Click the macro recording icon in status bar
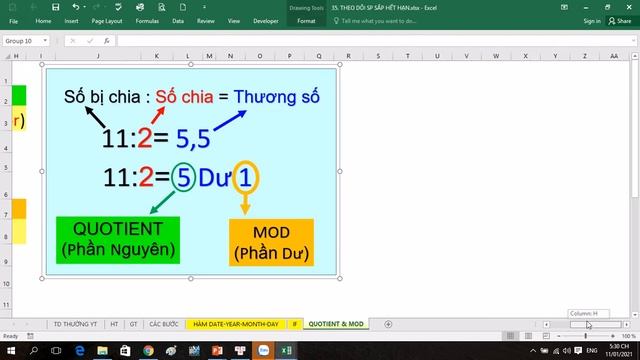Image resolution: width=640 pixels, height=360 pixels. pyautogui.click(x=30, y=336)
